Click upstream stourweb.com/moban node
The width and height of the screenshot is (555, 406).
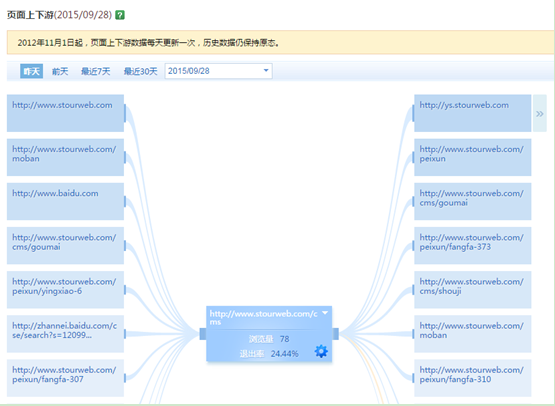(65, 158)
